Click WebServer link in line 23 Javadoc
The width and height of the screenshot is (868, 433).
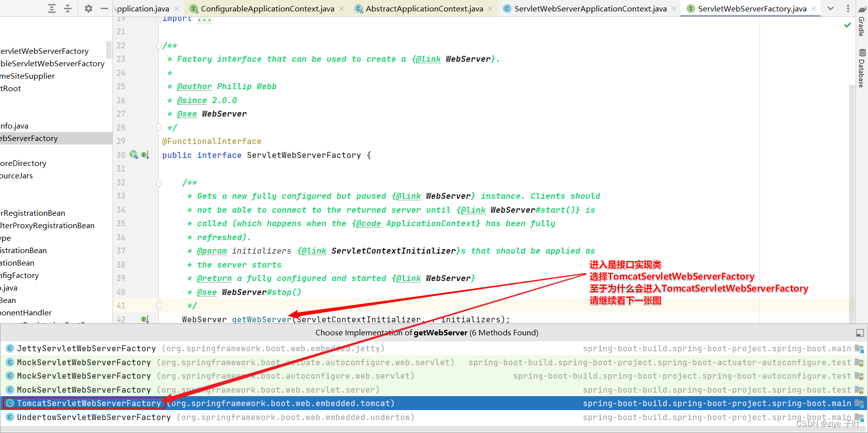468,59
